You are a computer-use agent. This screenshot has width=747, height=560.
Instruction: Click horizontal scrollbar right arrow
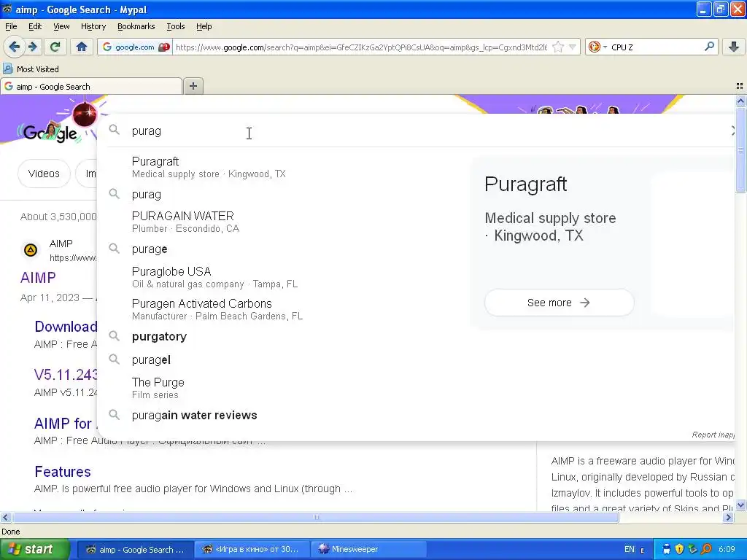[728, 517]
